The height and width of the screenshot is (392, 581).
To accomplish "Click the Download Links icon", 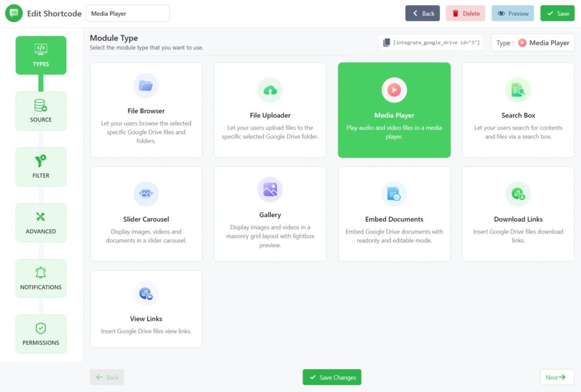I will coord(518,194).
